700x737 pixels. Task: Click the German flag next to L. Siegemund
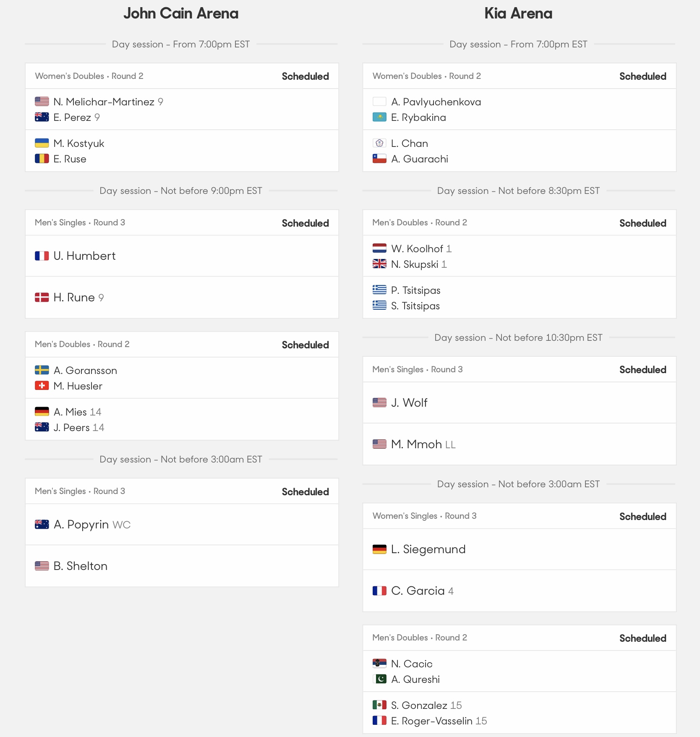(379, 549)
